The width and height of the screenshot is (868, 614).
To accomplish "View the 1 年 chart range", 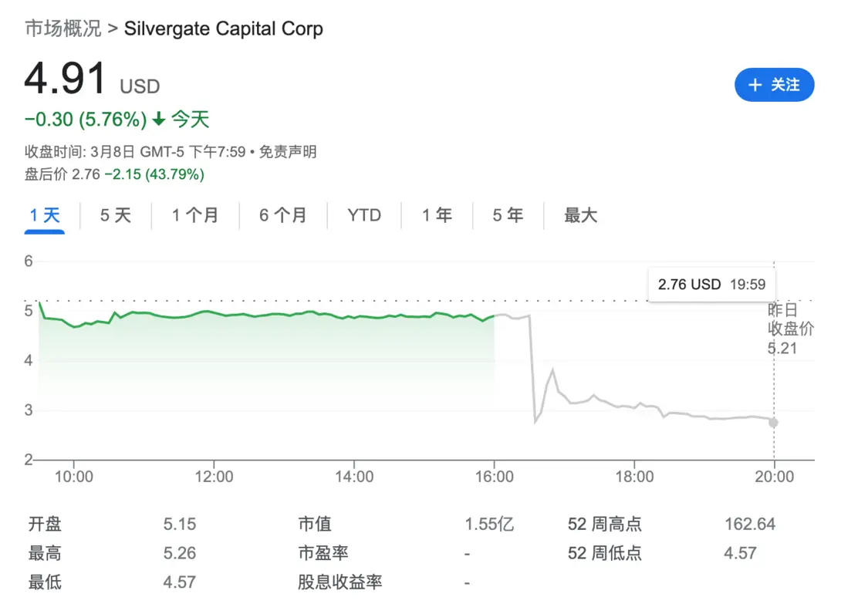I will click(x=437, y=215).
